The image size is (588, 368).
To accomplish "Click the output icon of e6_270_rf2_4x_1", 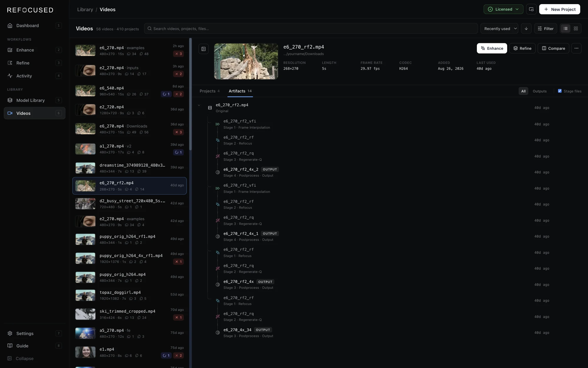I will pos(218,236).
